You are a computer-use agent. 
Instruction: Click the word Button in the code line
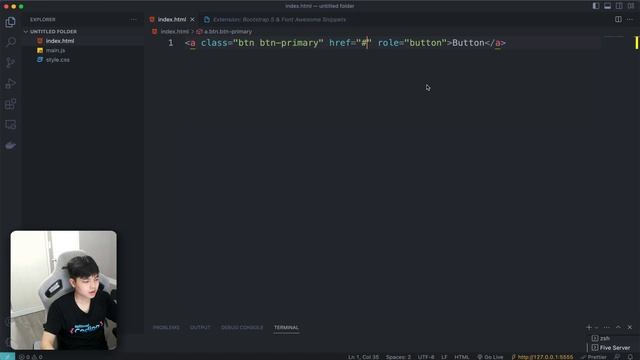pos(468,43)
